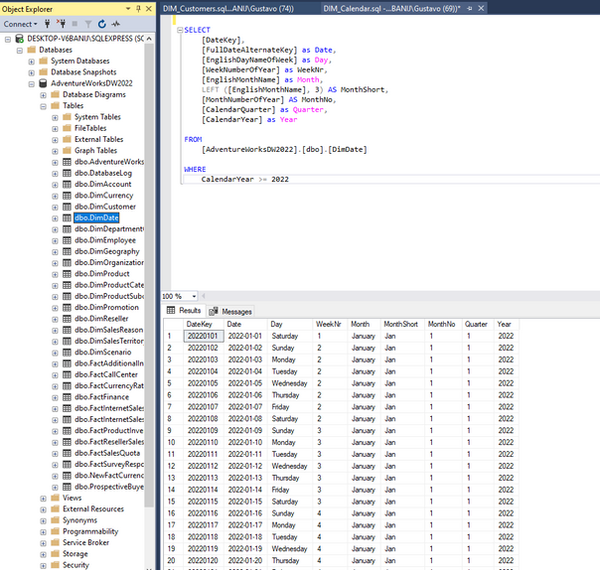Image resolution: width=600 pixels, height=570 pixels.
Task: Click the WeekNr column header
Action: [331, 324]
